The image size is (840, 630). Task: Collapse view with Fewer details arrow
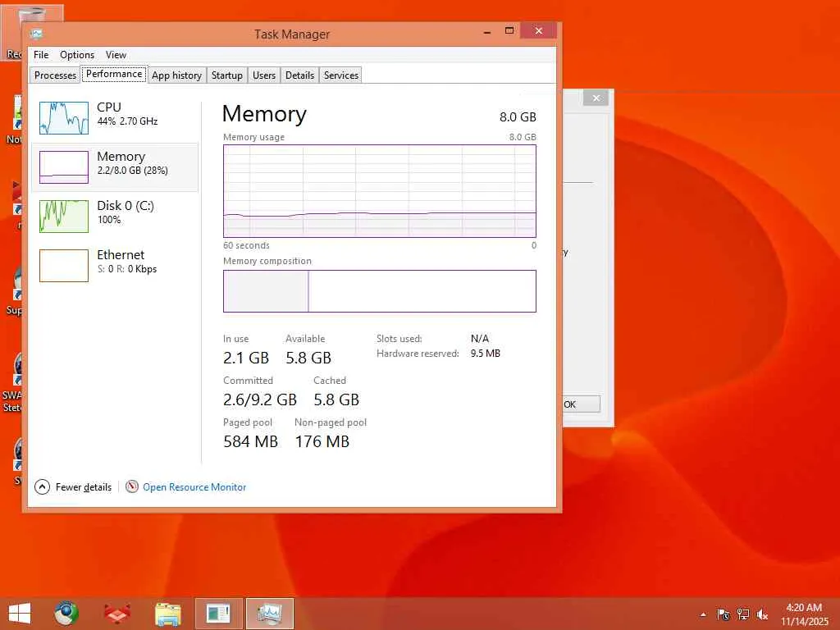pyautogui.click(x=43, y=487)
